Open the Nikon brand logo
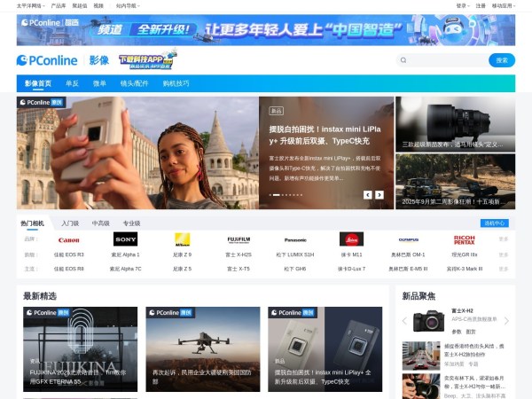The image size is (532, 399). tap(182, 239)
